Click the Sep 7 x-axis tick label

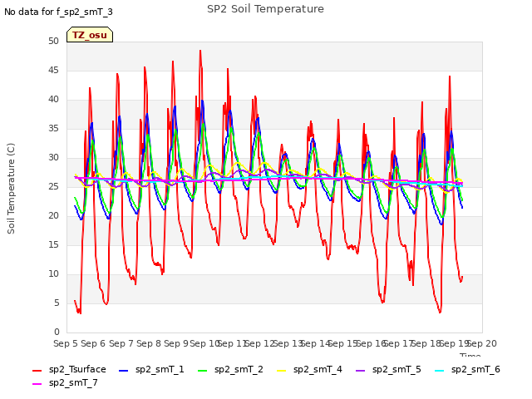[121, 343]
